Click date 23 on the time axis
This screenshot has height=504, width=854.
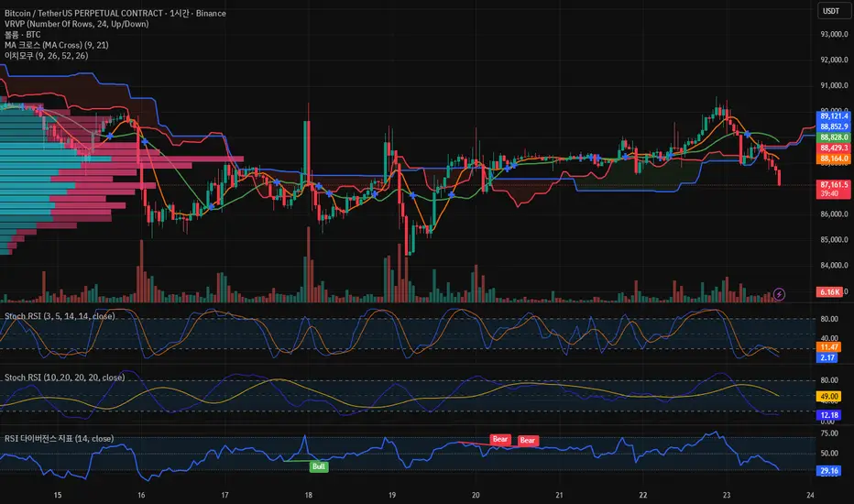727,495
